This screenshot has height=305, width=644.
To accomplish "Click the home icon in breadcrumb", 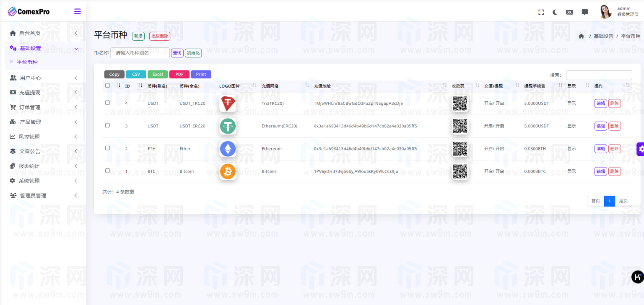I will coord(581,36).
